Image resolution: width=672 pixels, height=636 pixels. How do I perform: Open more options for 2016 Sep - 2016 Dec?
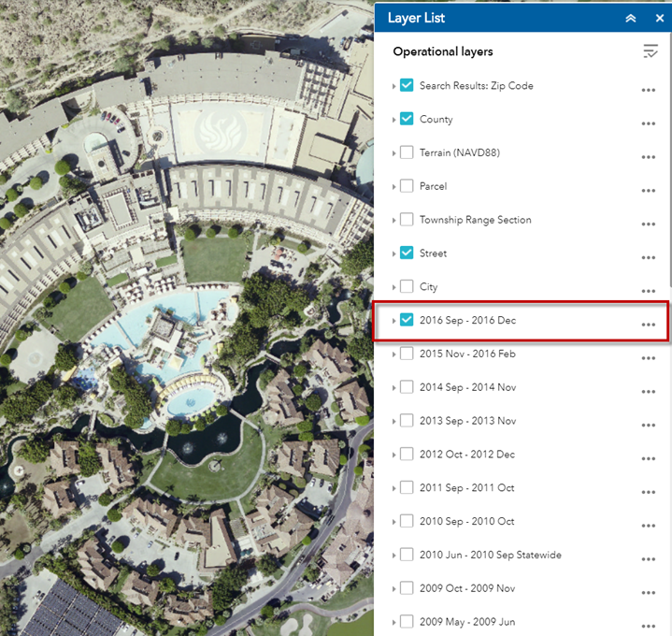coord(648,325)
